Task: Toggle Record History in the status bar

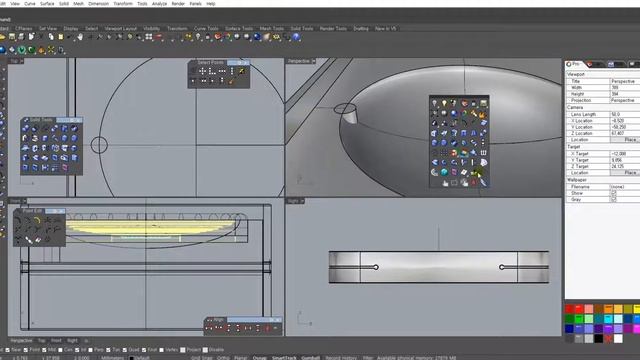Action: pyautogui.click(x=341, y=358)
